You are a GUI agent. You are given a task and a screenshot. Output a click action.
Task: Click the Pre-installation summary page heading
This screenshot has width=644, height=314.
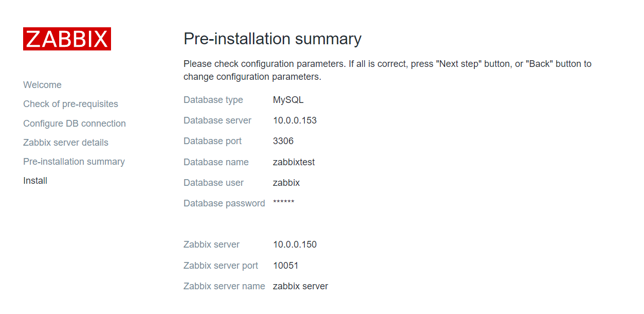[x=272, y=39]
